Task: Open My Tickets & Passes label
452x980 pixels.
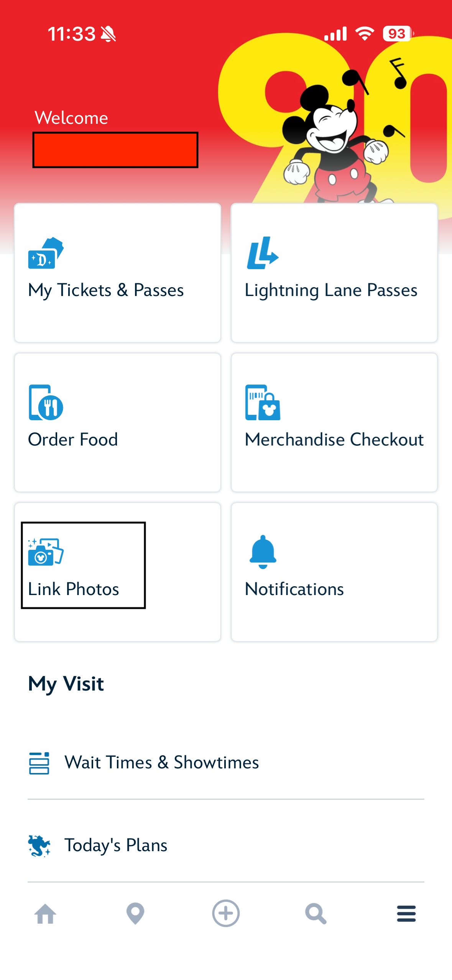Action: click(106, 290)
